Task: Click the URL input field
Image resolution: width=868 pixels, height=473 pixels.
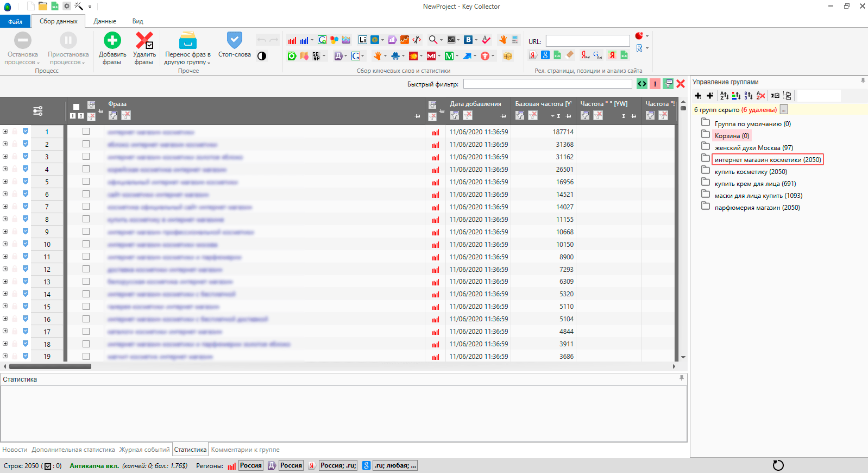Action: [588, 41]
